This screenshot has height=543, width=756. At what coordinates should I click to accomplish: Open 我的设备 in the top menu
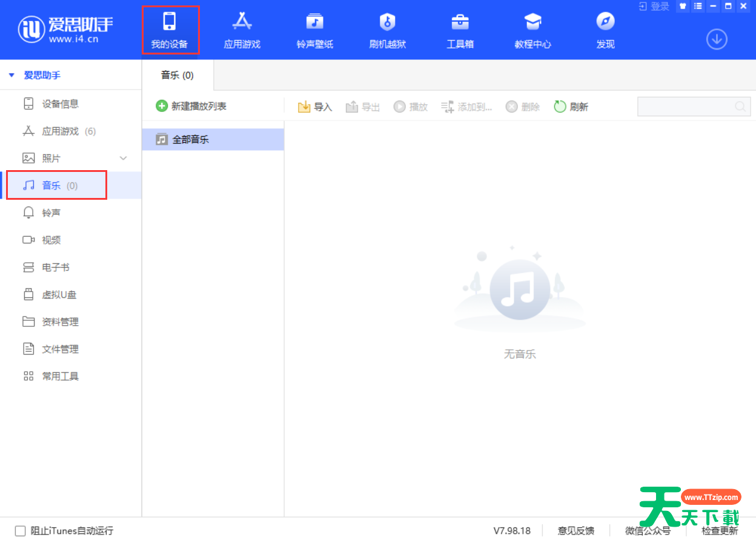click(x=170, y=29)
